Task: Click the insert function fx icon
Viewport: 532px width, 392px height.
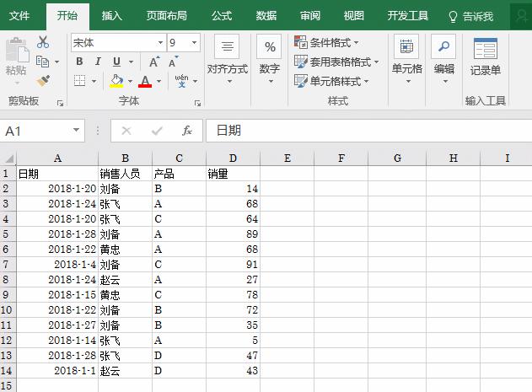Action: pyautogui.click(x=187, y=131)
